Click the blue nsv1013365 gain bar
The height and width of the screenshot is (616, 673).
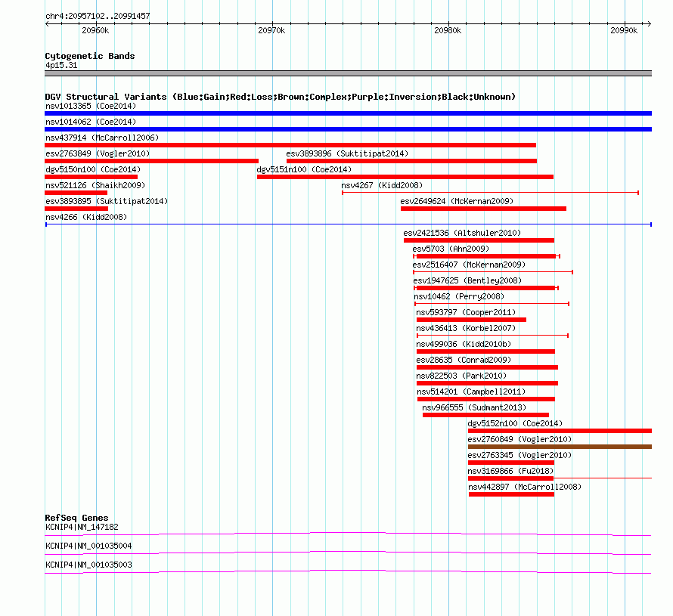click(x=348, y=113)
